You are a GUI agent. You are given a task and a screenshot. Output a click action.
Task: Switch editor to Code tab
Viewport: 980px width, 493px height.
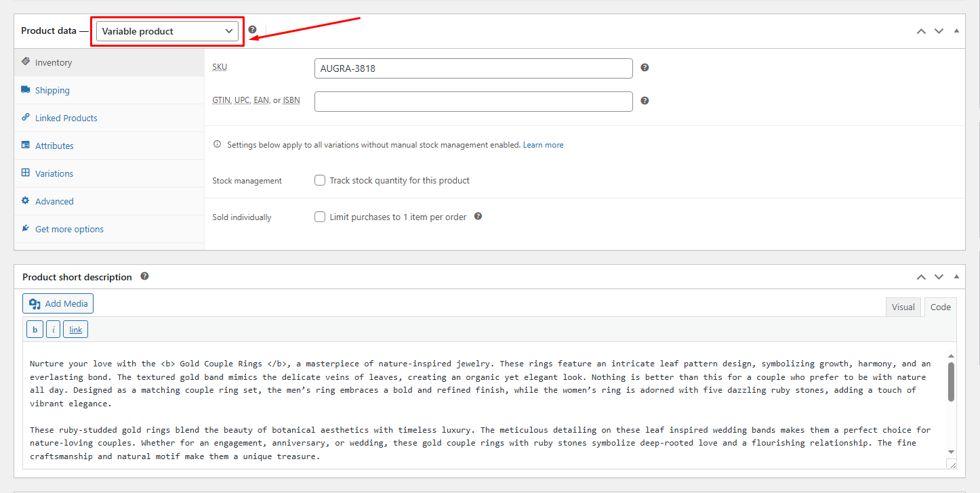pos(940,307)
